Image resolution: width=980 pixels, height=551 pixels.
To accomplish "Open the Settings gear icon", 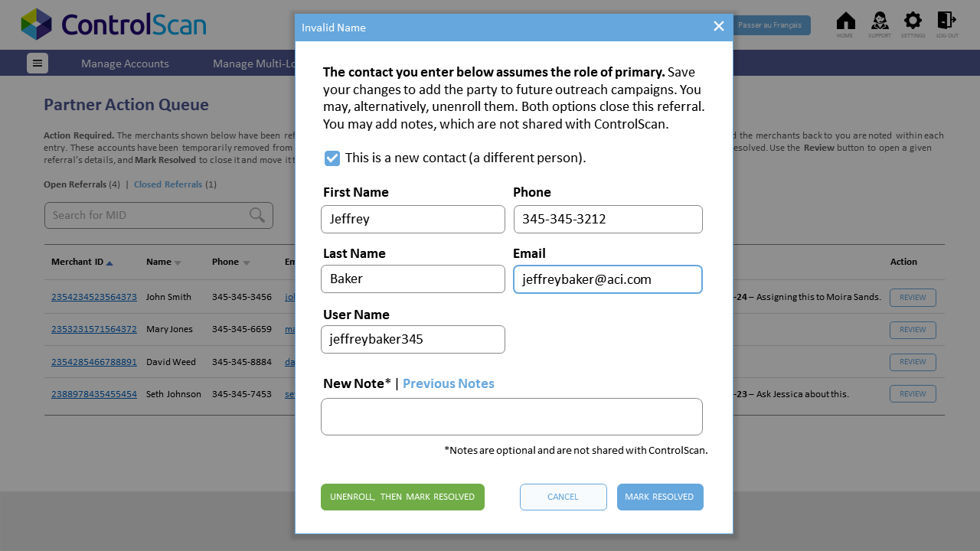I will tap(913, 21).
